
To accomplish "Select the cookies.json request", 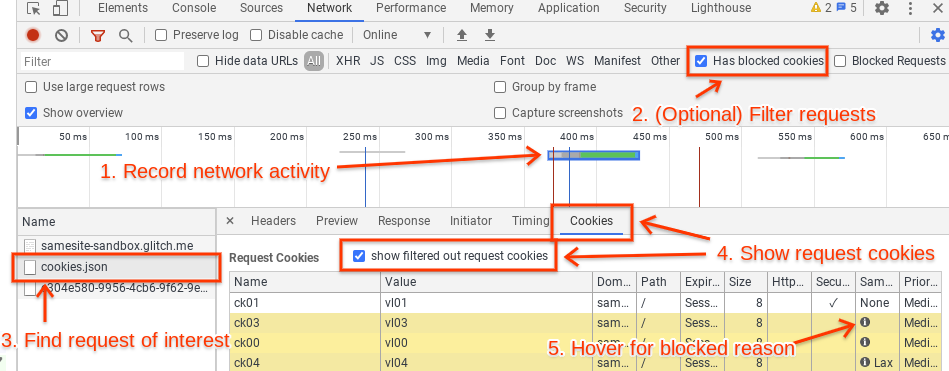I will pos(116,267).
